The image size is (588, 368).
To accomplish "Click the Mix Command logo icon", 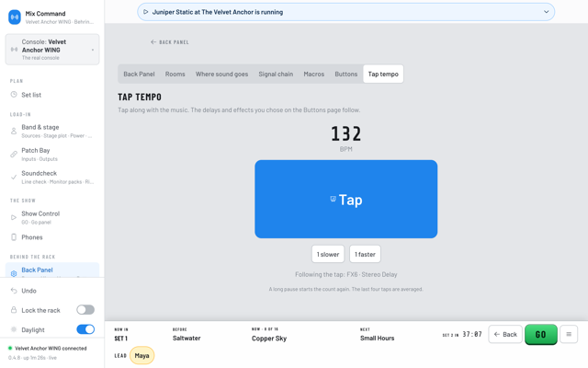I will point(15,17).
